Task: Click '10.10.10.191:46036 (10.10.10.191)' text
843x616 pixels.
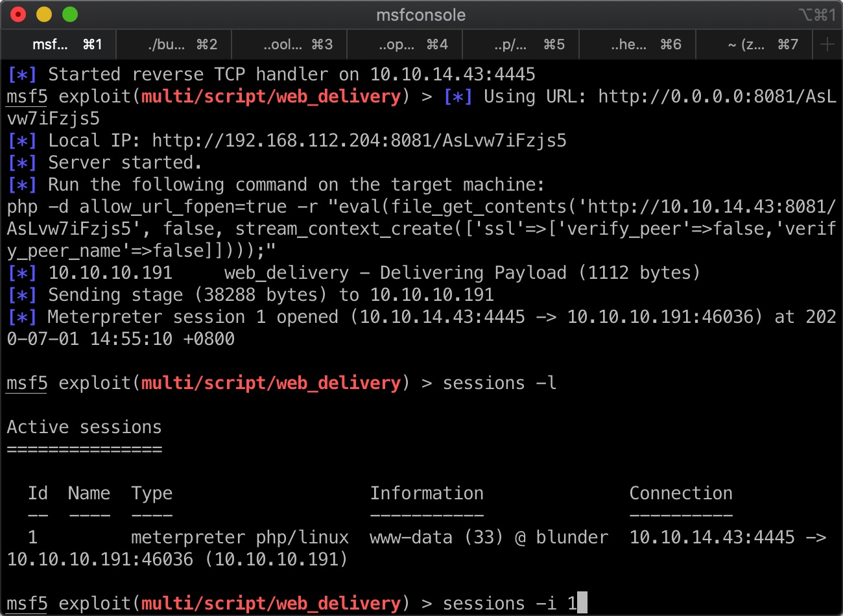Action: click(178, 560)
